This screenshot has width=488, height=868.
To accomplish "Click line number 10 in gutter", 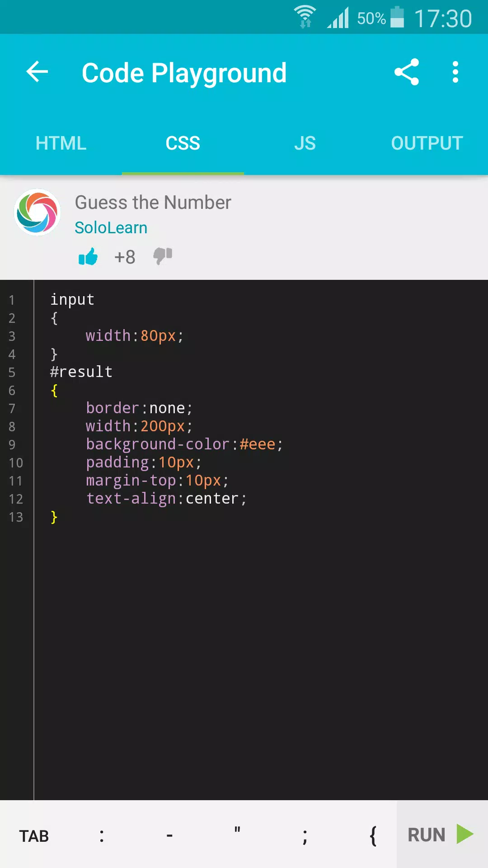I will coord(16,462).
